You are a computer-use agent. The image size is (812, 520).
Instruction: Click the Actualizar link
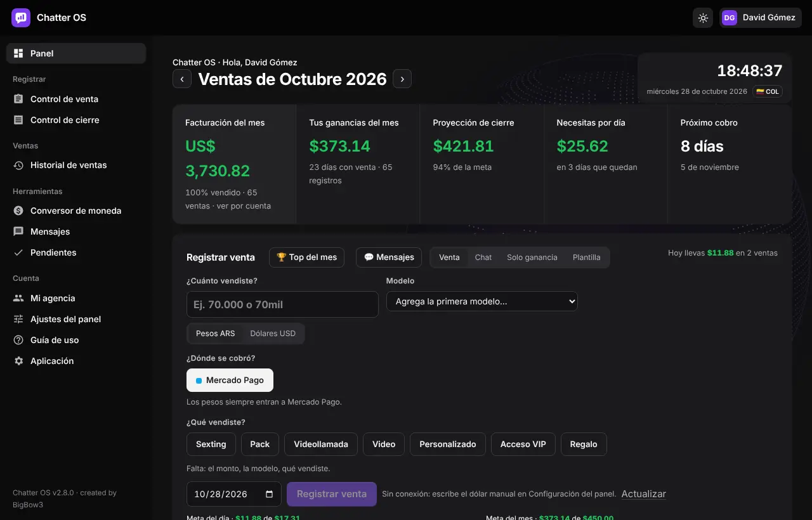tap(644, 494)
